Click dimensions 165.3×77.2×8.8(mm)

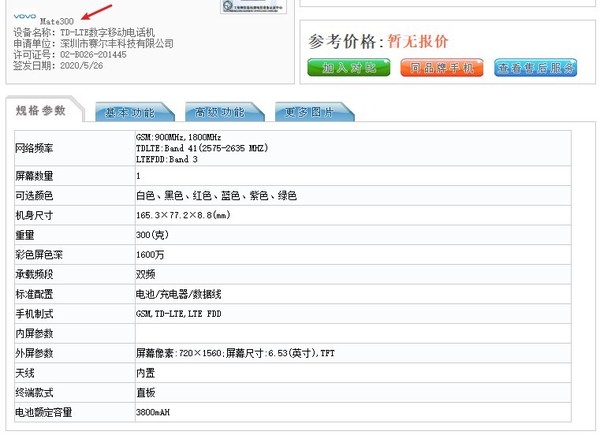183,215
